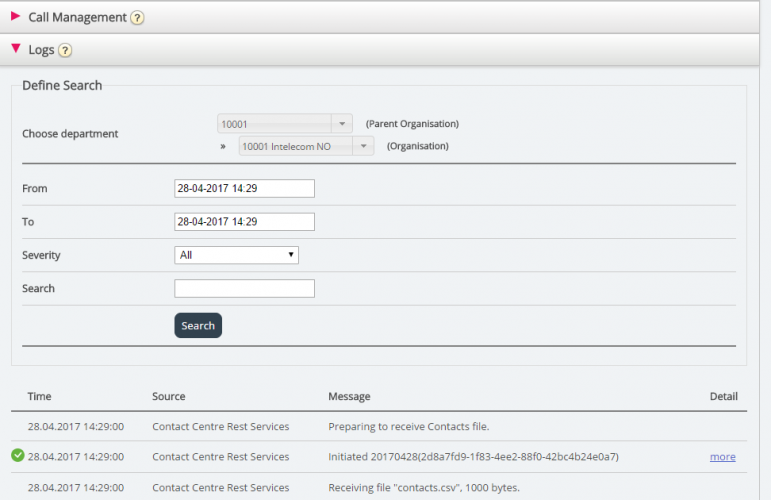Focus the Search text input box

click(x=244, y=288)
